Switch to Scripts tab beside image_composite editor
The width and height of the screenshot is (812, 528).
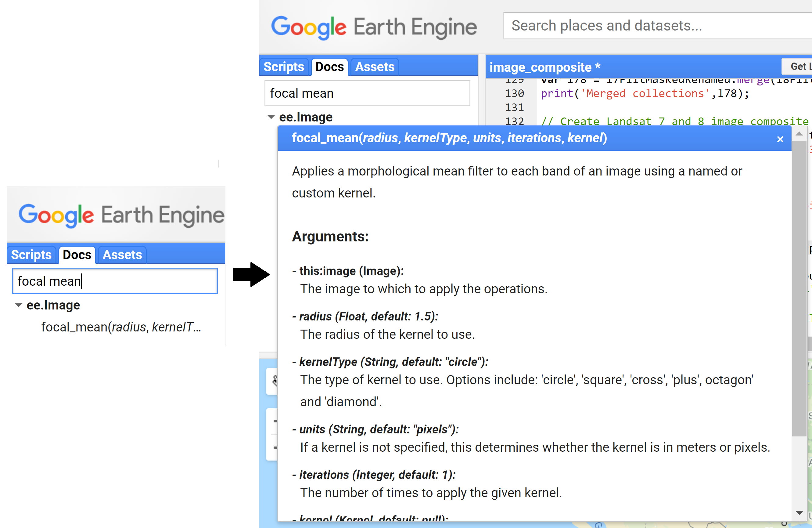point(283,67)
